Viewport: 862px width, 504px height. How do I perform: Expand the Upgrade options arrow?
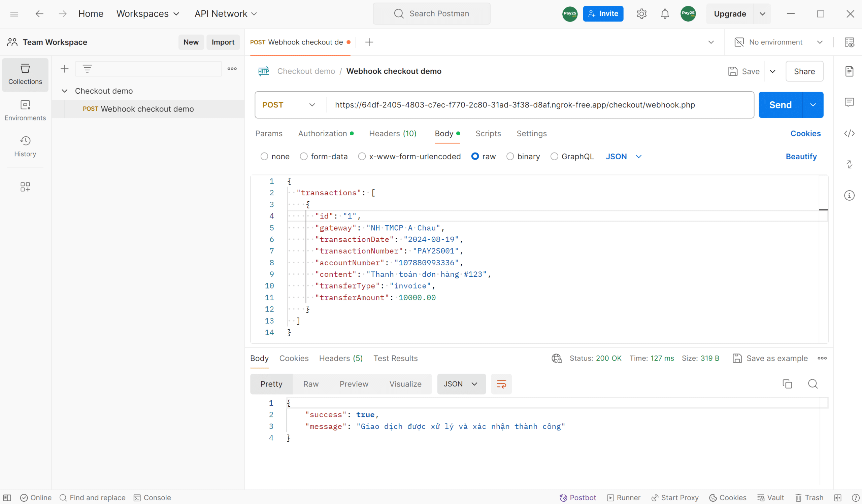click(762, 14)
